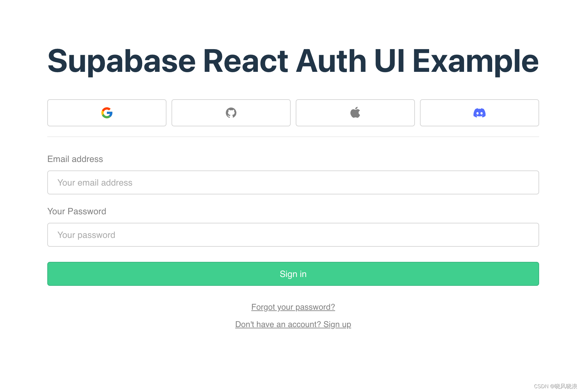582x392 pixels.
Task: Sign in with the Apple icon button
Action: (x=355, y=113)
